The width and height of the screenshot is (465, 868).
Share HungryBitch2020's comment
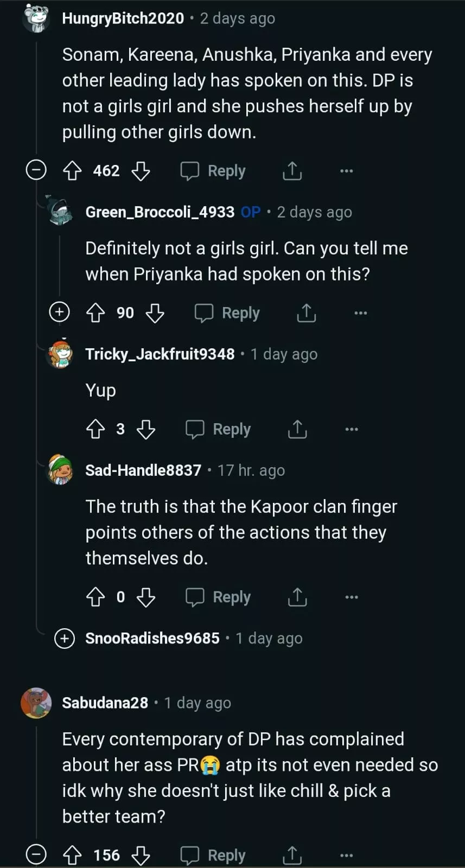(292, 171)
